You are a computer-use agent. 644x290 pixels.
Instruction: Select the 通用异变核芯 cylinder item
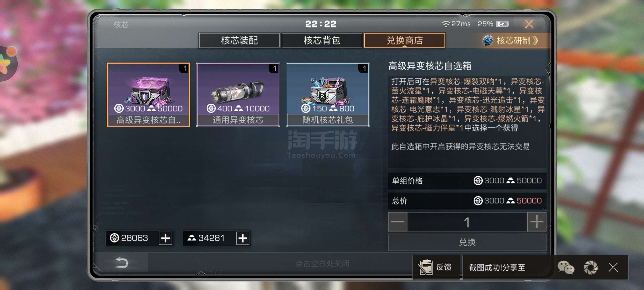(238, 95)
